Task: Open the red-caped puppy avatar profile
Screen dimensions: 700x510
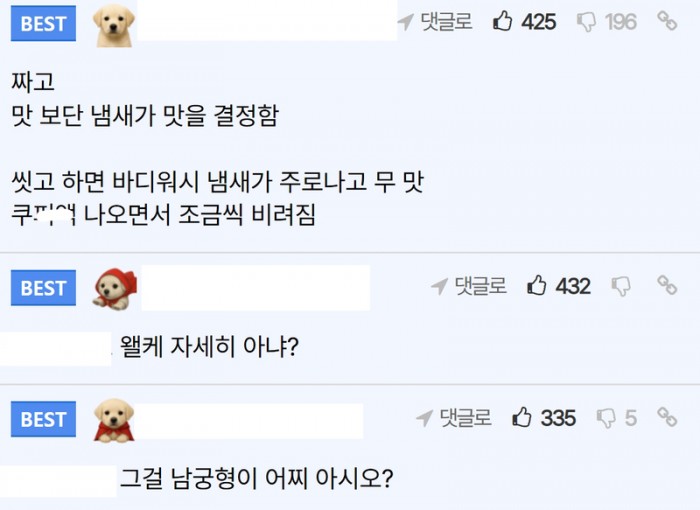Action: tap(114, 421)
